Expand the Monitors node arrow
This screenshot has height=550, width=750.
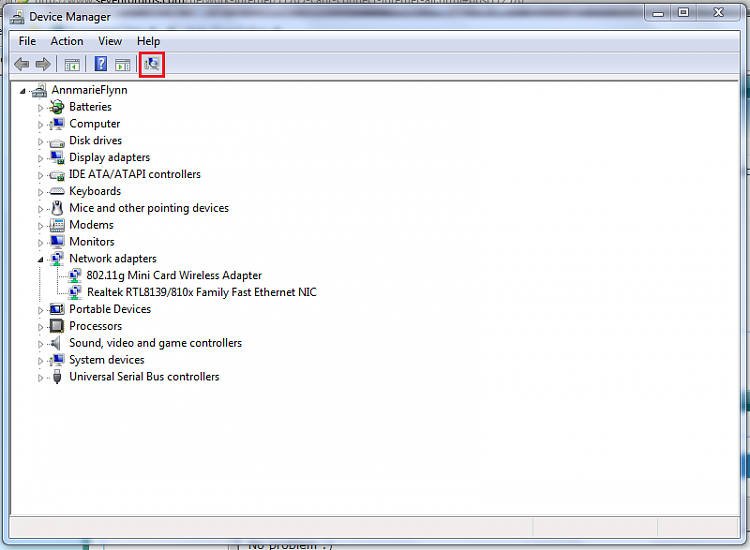40,243
